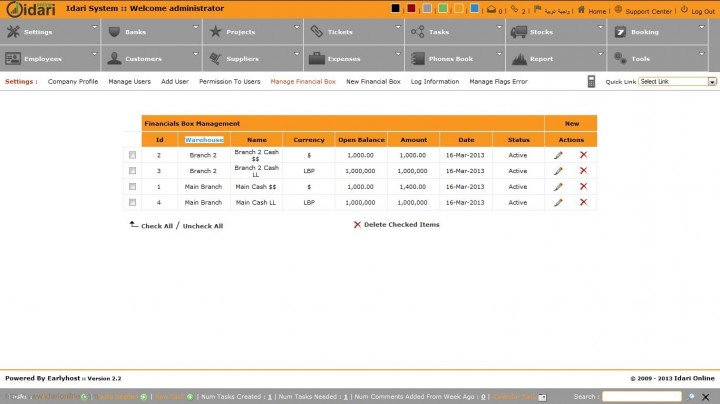Click the Num Tasks Created count link
The width and height of the screenshot is (720, 404).
click(270, 397)
